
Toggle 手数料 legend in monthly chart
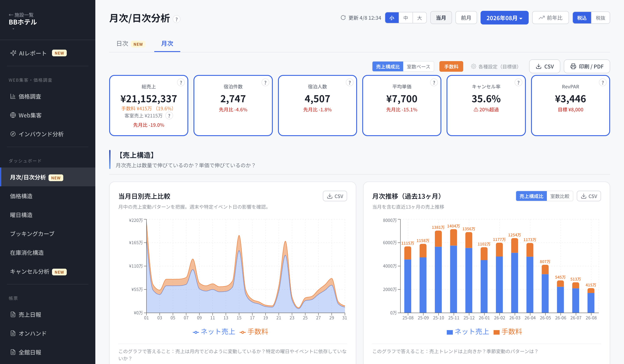coord(508,332)
